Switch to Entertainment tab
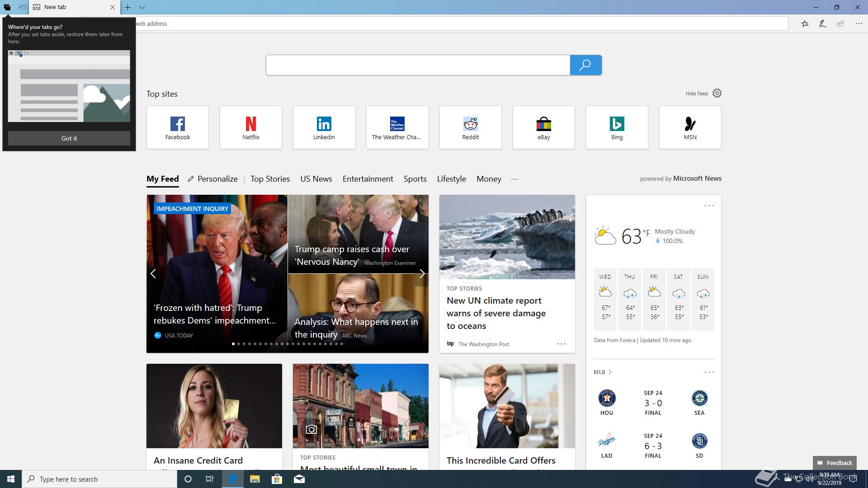 (x=368, y=179)
